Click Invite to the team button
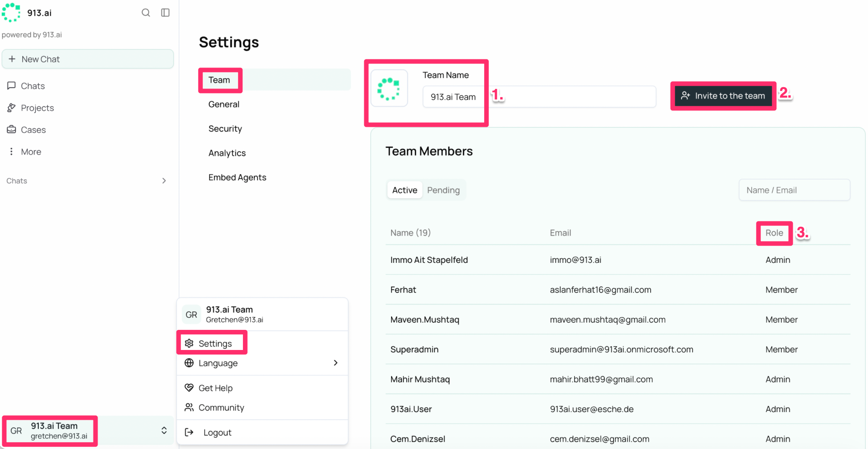Viewport: 868px width, 449px height. coord(723,96)
